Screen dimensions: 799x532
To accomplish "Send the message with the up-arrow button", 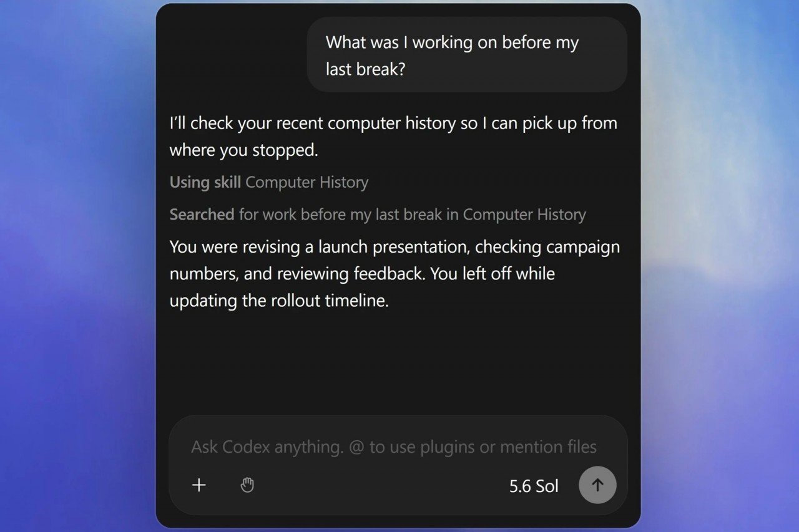I will pos(597,485).
